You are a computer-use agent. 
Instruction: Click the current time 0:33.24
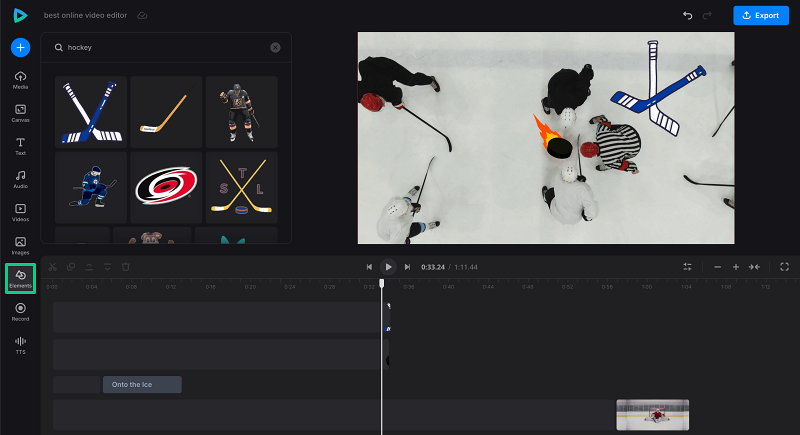(433, 267)
